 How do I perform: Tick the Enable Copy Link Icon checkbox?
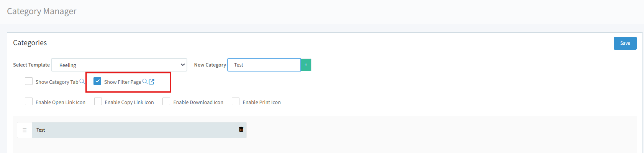98,102
